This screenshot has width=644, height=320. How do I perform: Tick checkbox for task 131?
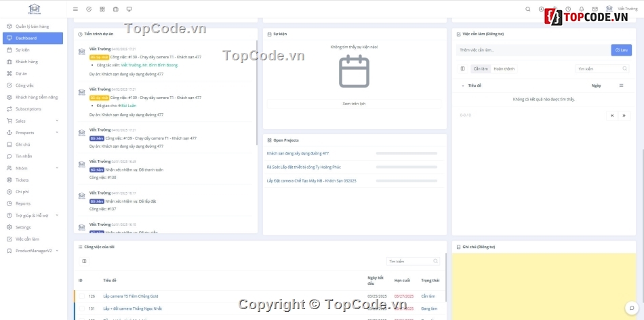point(82,308)
